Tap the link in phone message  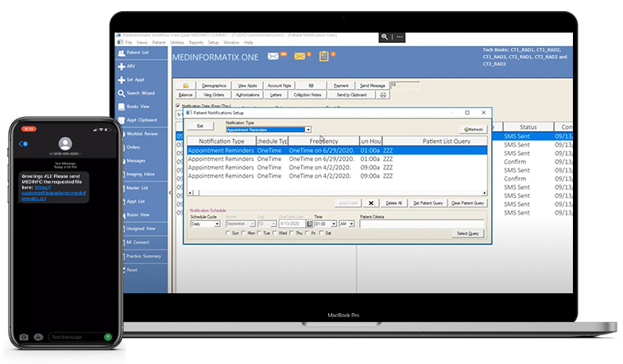[53, 192]
